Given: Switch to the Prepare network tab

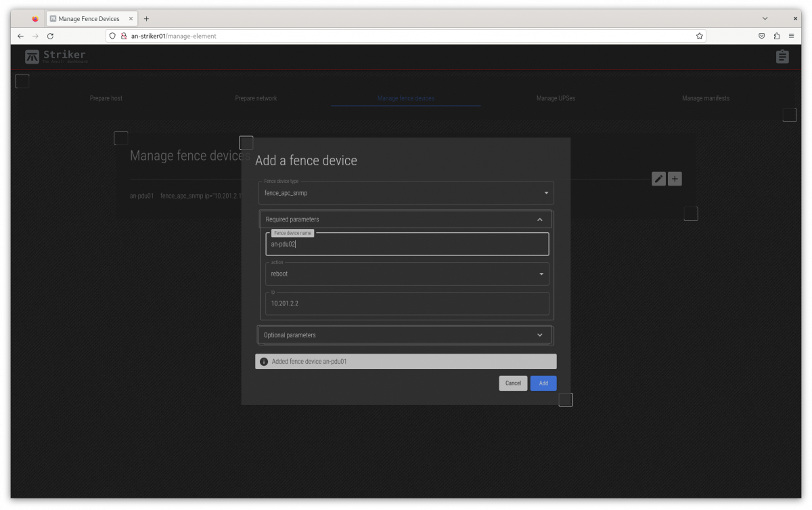Looking at the screenshot, I should [256, 98].
